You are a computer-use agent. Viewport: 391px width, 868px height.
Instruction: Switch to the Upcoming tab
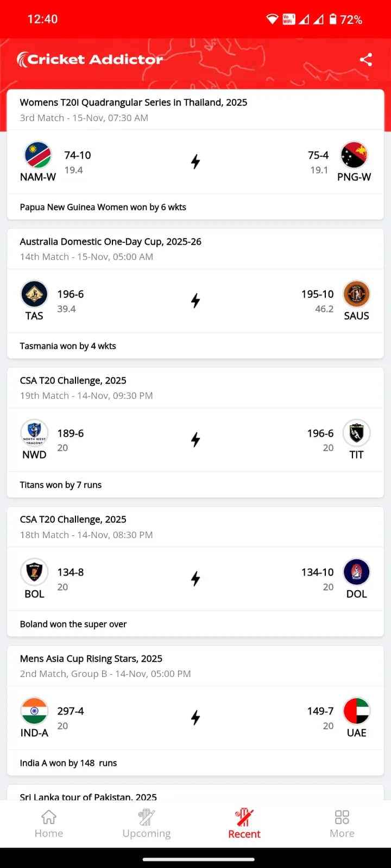[x=147, y=824]
